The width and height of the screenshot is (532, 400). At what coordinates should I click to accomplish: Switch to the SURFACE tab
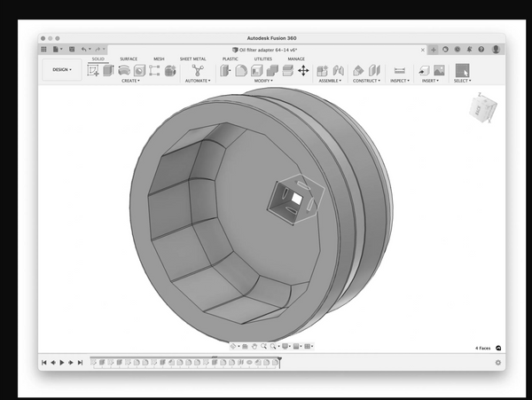129,59
